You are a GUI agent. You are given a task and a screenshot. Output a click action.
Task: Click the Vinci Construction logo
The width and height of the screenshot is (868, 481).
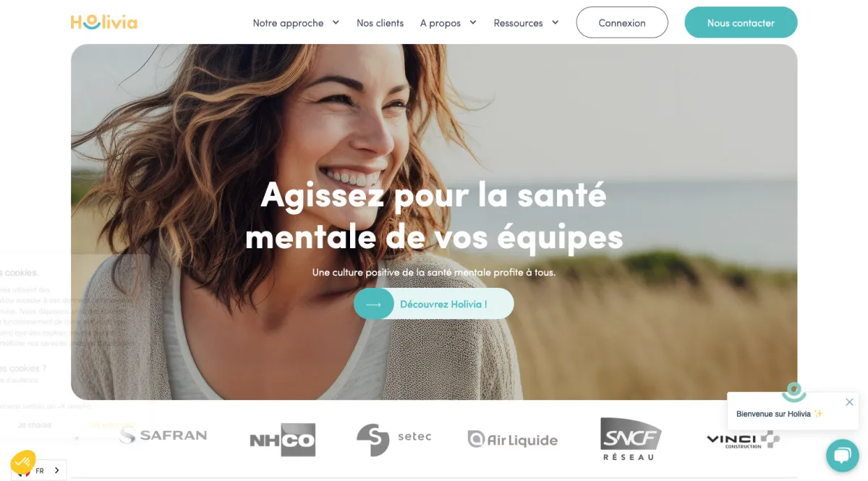click(x=743, y=440)
